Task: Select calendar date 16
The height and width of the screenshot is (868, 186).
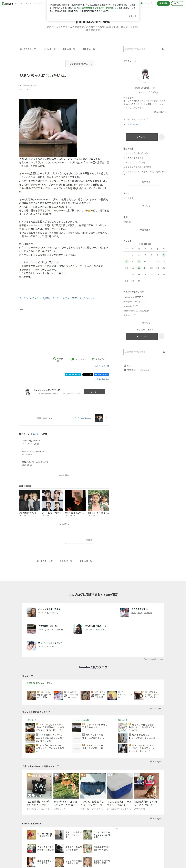Action: point(139,268)
